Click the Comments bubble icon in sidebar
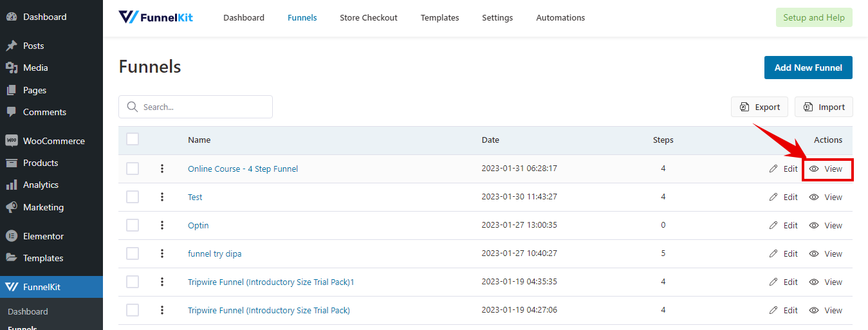 coord(12,112)
